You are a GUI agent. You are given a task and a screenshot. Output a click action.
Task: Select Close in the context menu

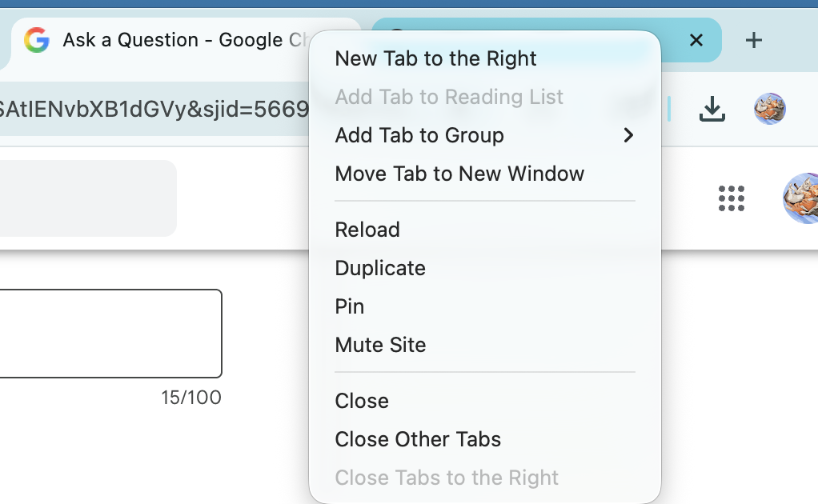362,401
